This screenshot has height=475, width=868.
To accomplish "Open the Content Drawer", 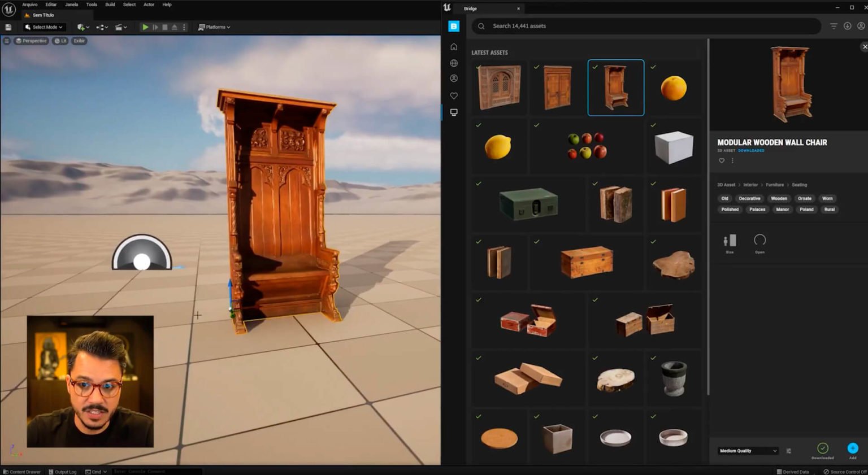I will click(x=22, y=471).
